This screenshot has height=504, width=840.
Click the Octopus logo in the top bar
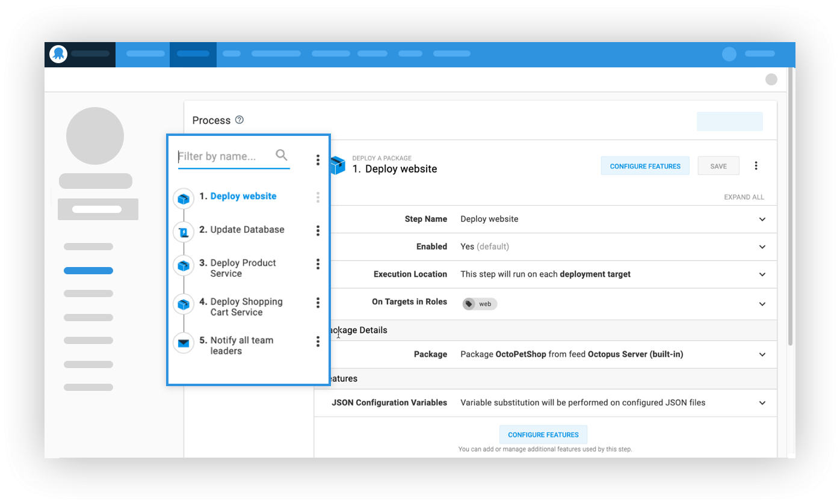(x=58, y=54)
